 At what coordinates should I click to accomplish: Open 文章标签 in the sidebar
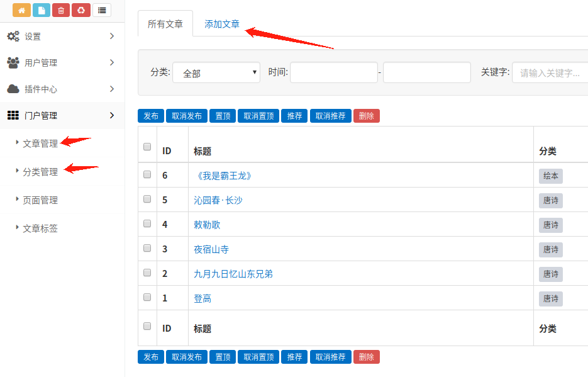[x=40, y=228]
